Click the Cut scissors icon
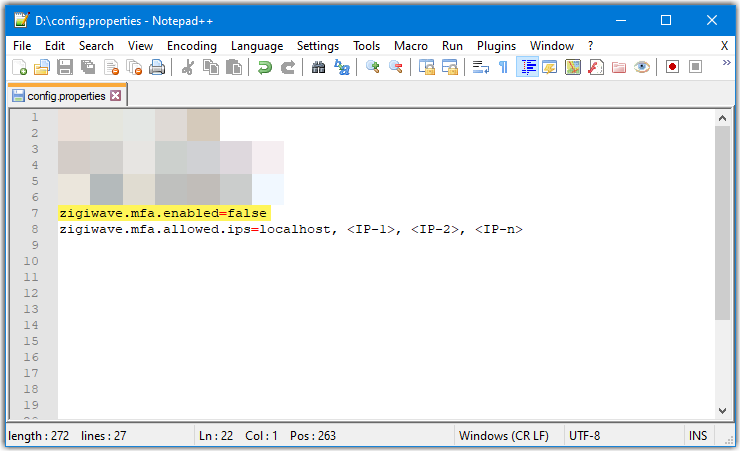Image resolution: width=741 pixels, height=452 pixels. (x=187, y=67)
